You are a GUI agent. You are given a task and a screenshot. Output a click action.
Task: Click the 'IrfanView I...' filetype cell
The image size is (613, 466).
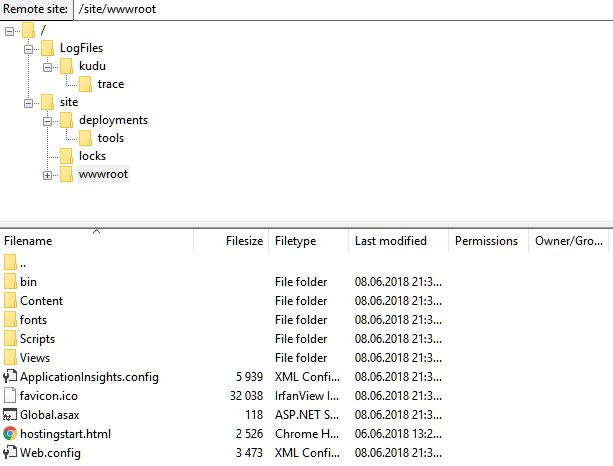click(307, 396)
